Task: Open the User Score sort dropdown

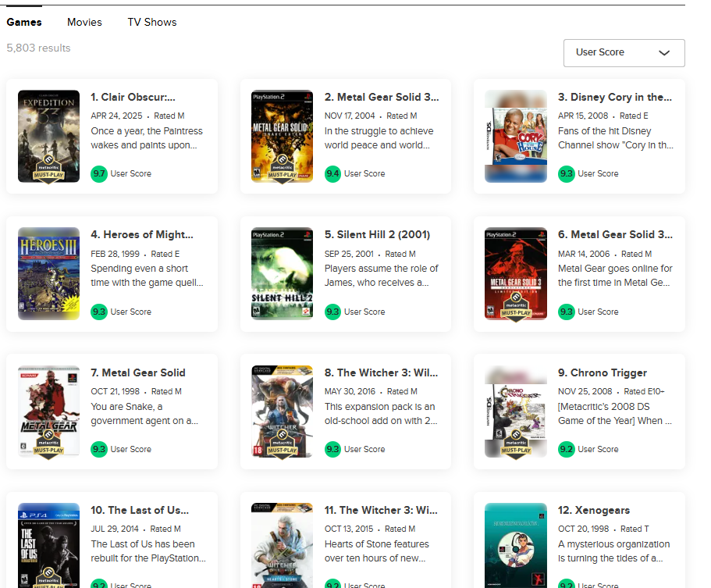Action: (624, 52)
